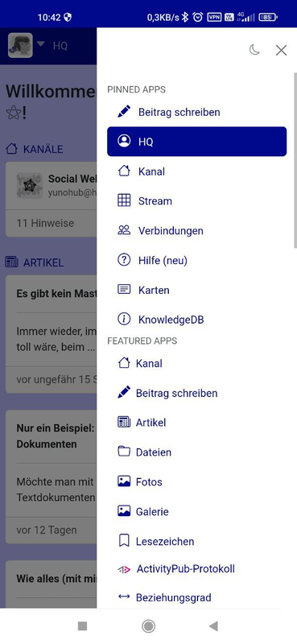Expand the dropdown arrow beside the avatar
The width and height of the screenshot is (297, 644).
[41, 44]
